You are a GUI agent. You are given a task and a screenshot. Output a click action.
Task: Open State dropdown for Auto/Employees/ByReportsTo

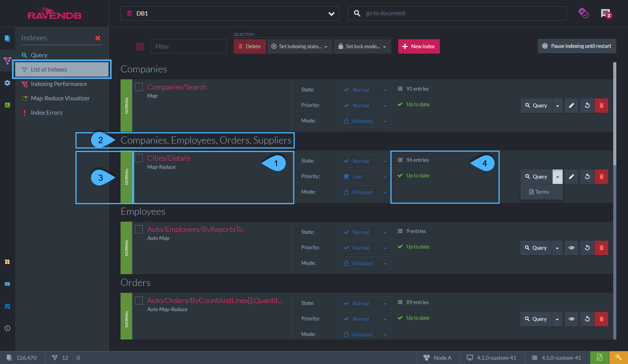click(366, 232)
